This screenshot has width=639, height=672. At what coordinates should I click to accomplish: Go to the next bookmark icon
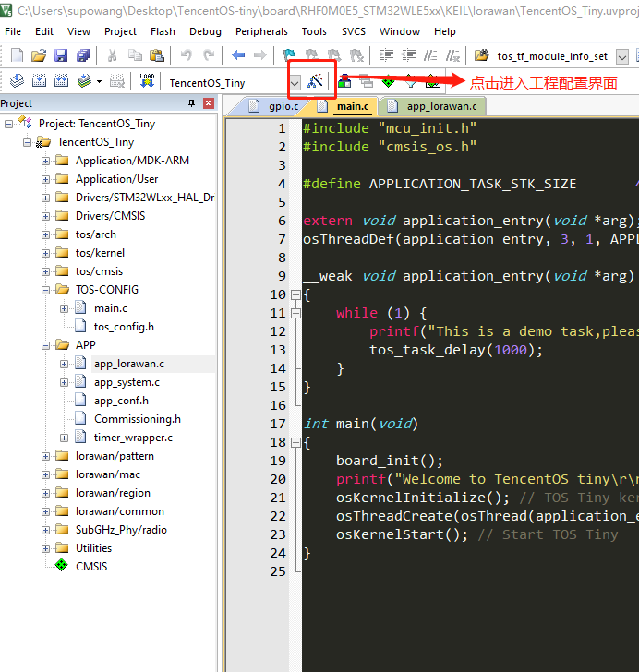[334, 55]
